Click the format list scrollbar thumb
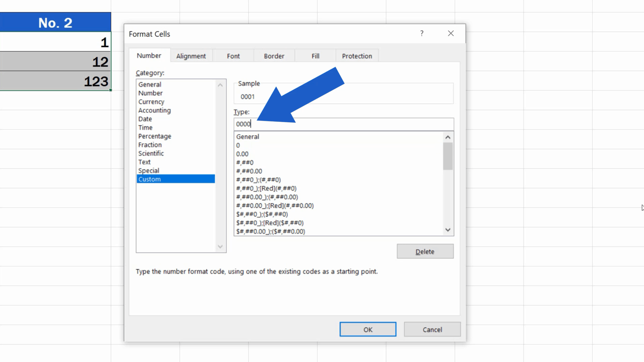644x362 pixels. coord(448,156)
